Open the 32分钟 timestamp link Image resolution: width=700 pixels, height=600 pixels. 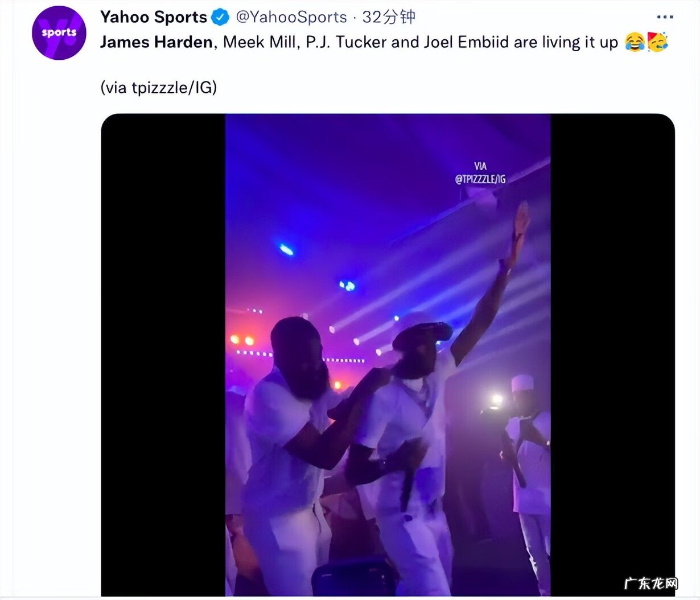tap(389, 17)
